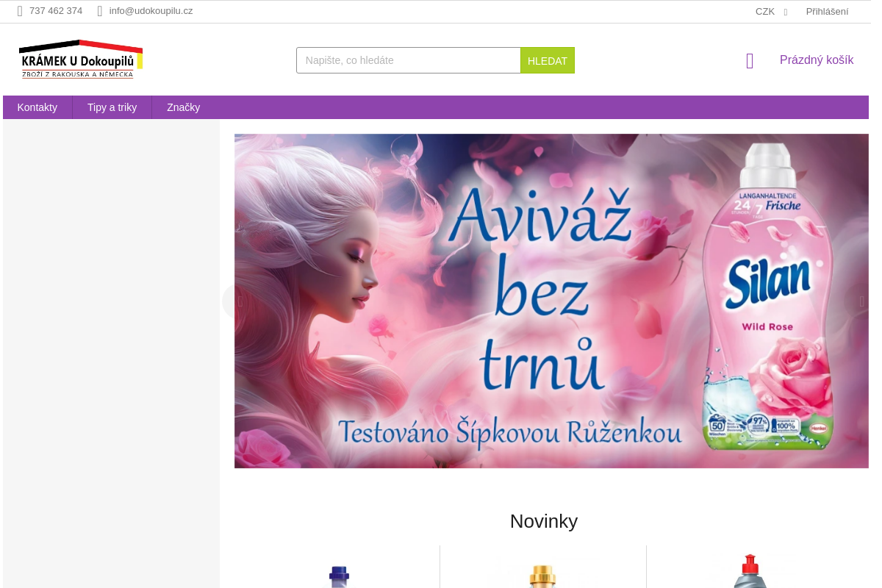Open the Silan 'Aviváž bez trnů' banner
882x588 pixels.
551,301
